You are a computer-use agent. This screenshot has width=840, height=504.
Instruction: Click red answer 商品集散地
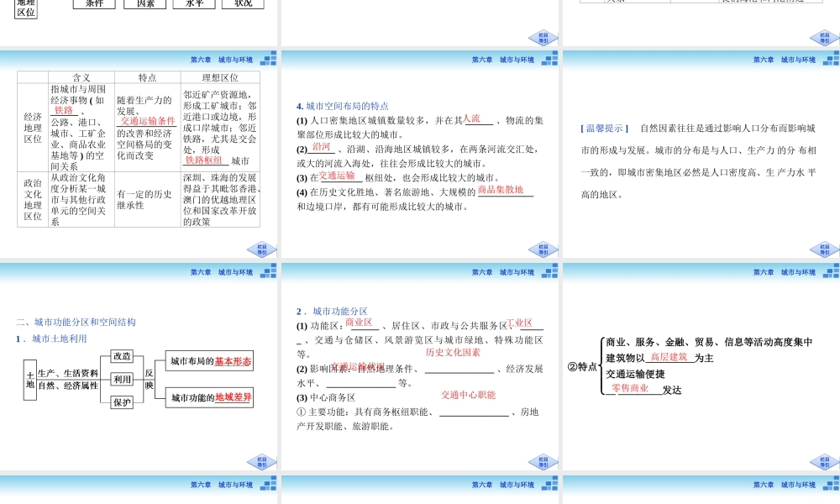pos(501,190)
